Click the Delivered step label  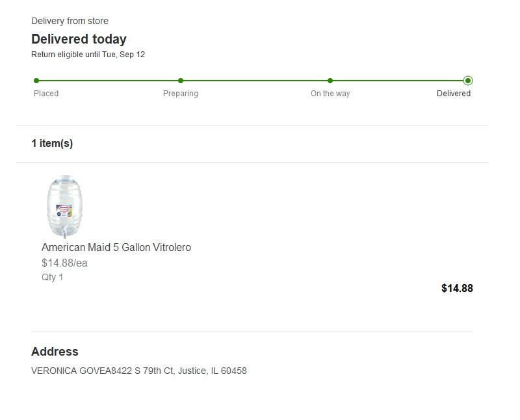(x=453, y=94)
